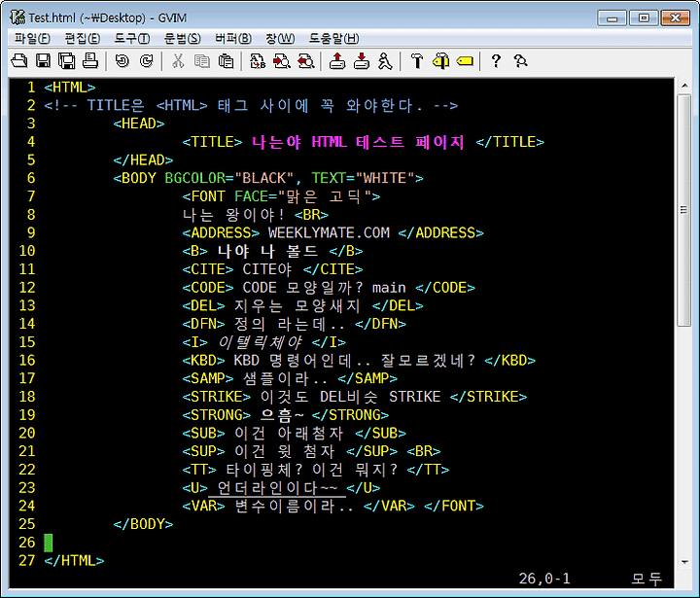Click the Save file floppy icon
The image size is (700, 598).
(x=44, y=60)
